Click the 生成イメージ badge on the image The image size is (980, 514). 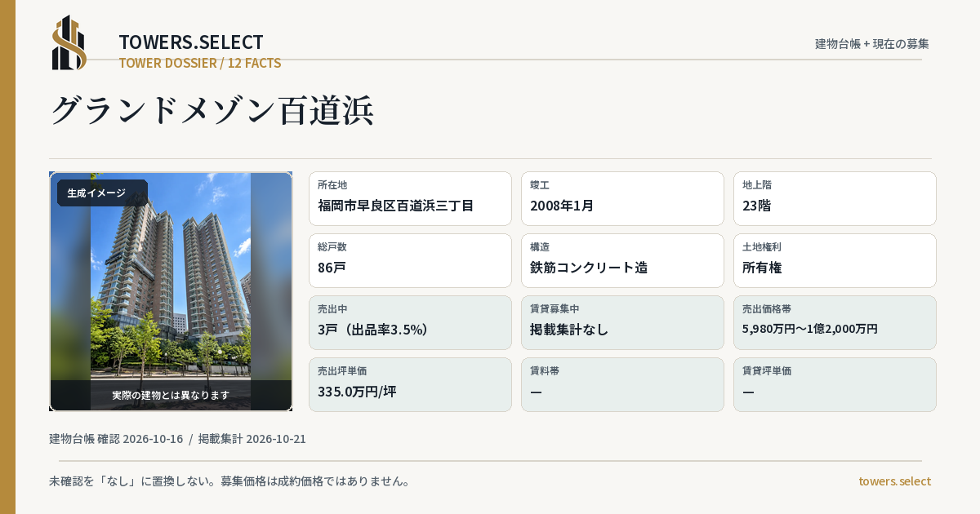(102, 193)
